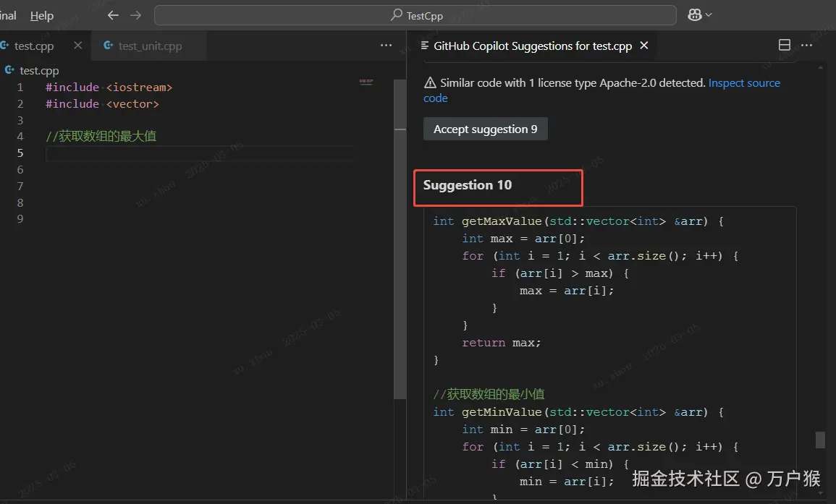Screen dimensions: 836x504
Task: Click the C++ file icon on test_unit.cpp tab
Action: [109, 46]
